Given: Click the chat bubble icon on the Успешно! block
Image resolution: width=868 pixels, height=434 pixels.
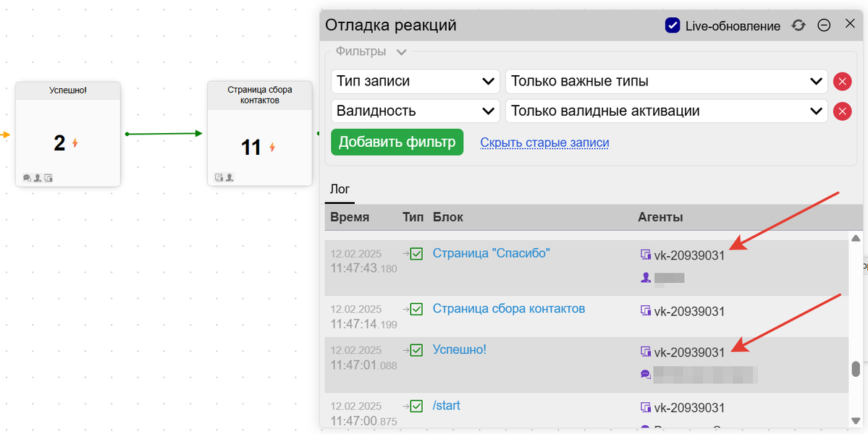Looking at the screenshot, I should click(26, 177).
